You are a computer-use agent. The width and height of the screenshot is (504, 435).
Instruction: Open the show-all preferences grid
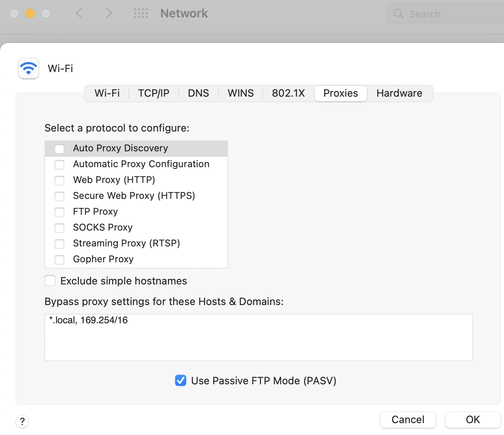(141, 13)
